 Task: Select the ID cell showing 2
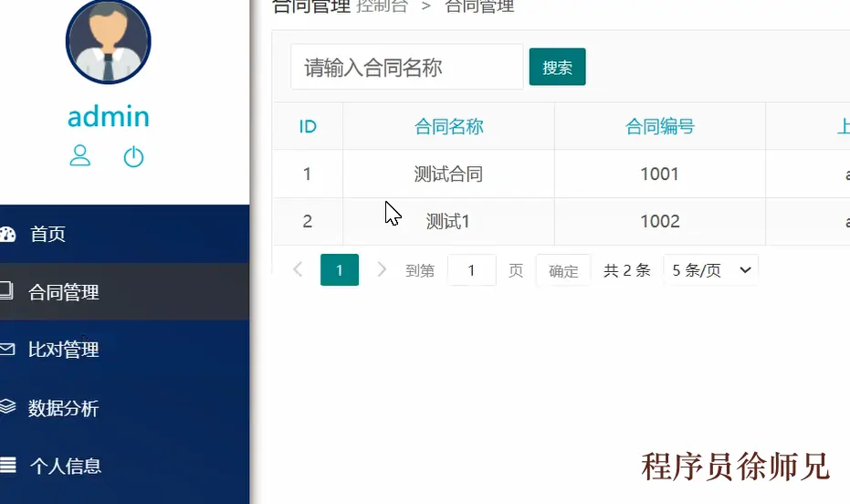click(x=308, y=221)
